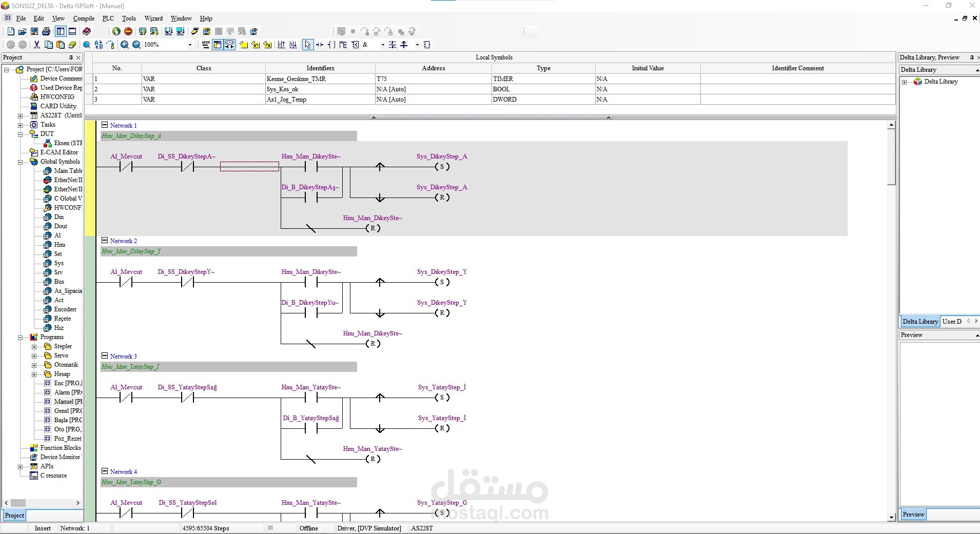The width and height of the screenshot is (980, 534).
Task: Switch to the User D tab
Action: coord(952,322)
